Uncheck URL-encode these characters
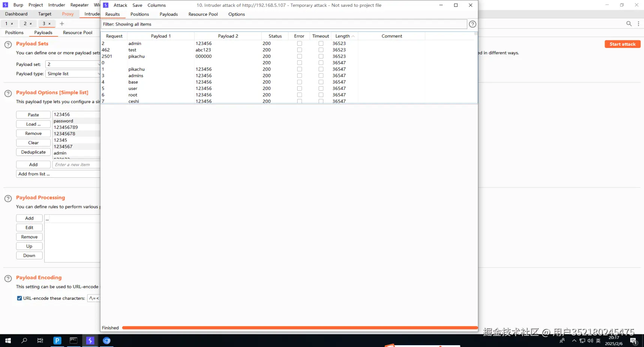 (19, 298)
